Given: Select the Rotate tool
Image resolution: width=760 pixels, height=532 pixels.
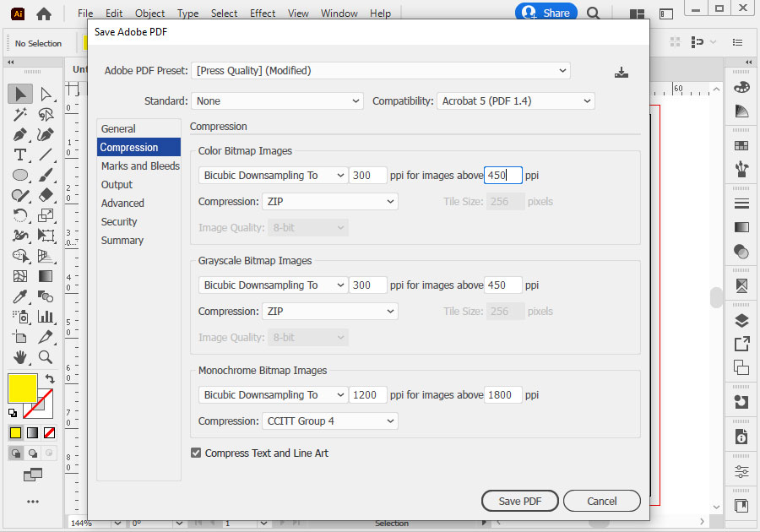Looking at the screenshot, I should pos(20,215).
